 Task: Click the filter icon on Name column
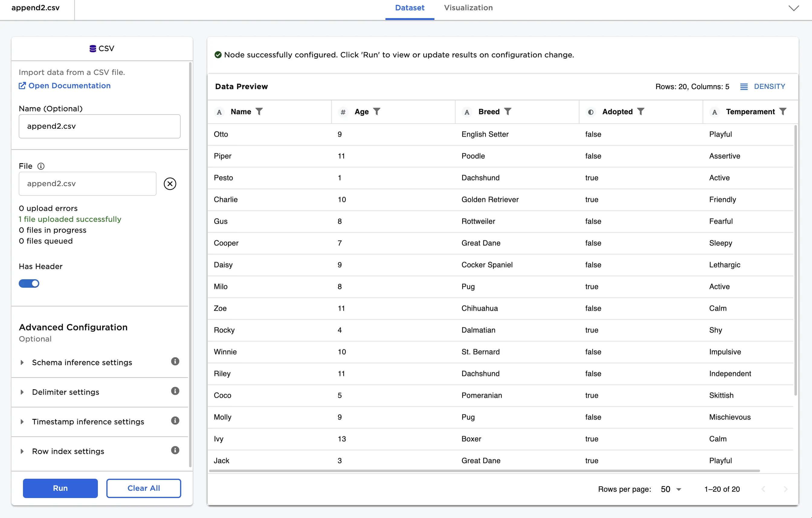point(259,111)
